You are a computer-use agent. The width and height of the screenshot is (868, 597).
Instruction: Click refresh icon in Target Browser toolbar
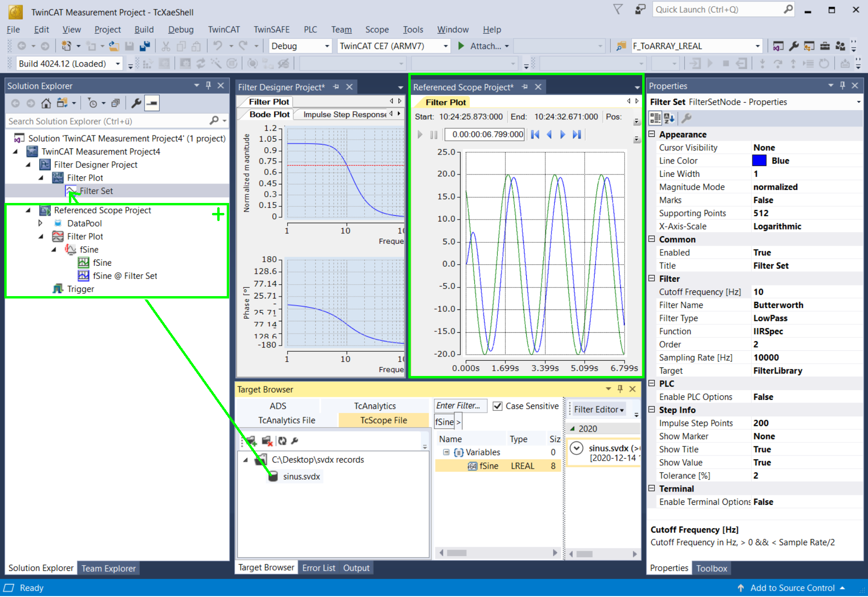coord(282,441)
